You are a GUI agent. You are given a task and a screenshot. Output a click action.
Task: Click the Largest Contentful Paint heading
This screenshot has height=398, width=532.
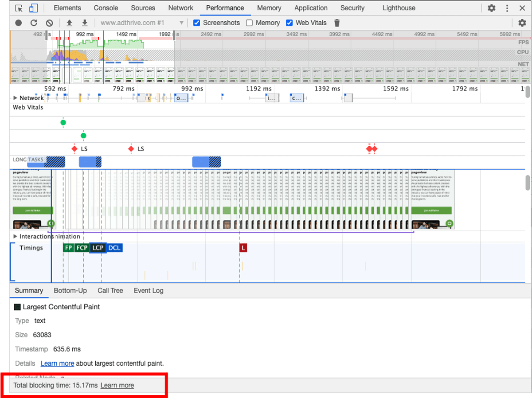pos(61,307)
